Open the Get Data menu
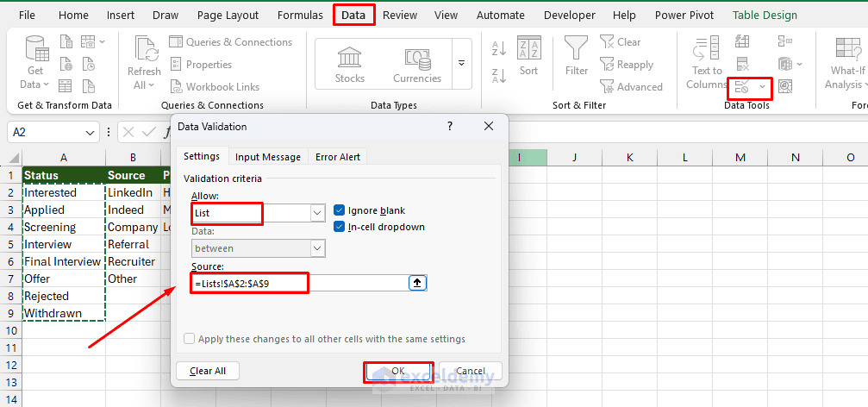 (35, 61)
